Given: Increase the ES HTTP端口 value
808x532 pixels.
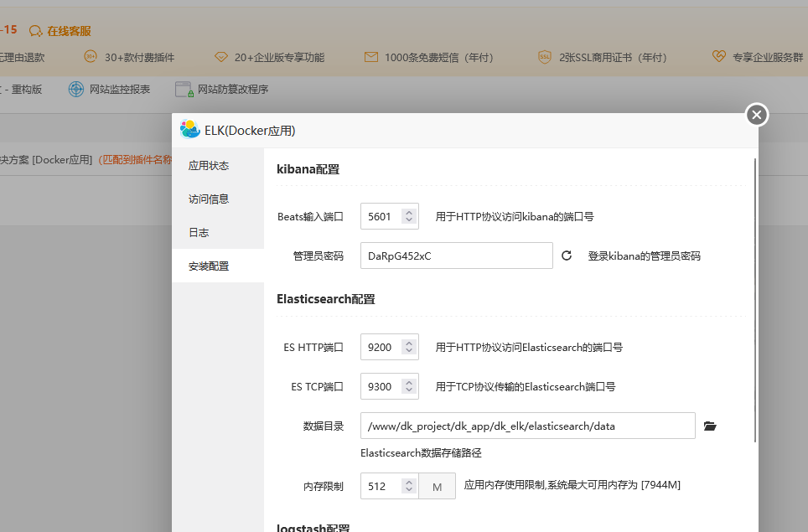Looking at the screenshot, I should 409,343.
